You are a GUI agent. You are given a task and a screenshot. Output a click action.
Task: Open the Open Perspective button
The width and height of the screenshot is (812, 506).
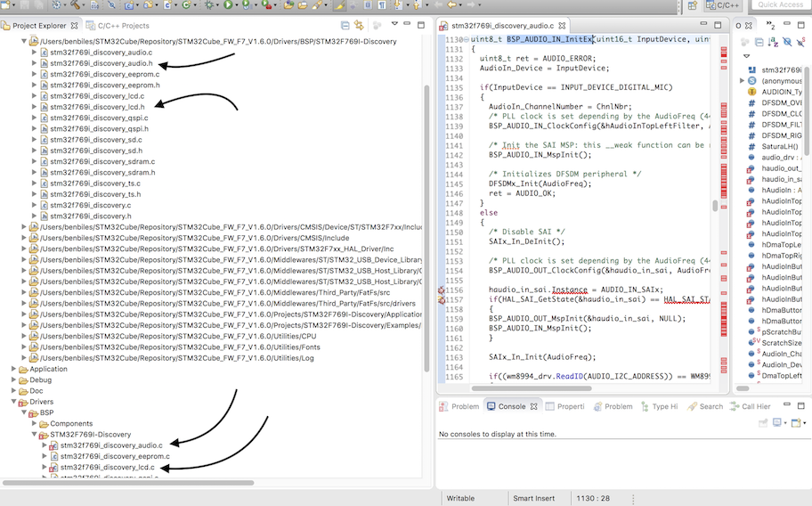692,5
